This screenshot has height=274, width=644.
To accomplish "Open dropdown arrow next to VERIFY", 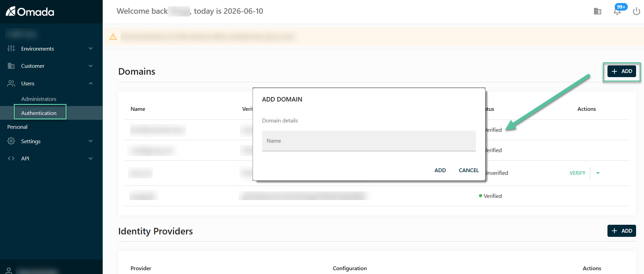I will pyautogui.click(x=598, y=173).
